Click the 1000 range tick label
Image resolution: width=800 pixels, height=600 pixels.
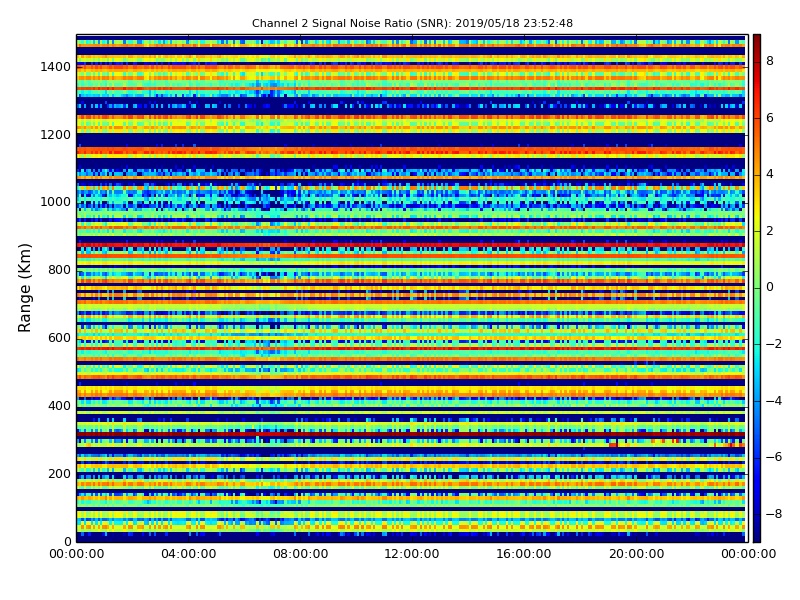[x=56, y=202]
